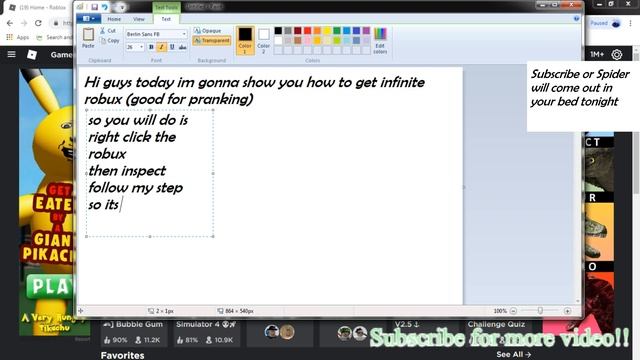Open the Roblox hamburger menu

pyautogui.click(x=11, y=54)
